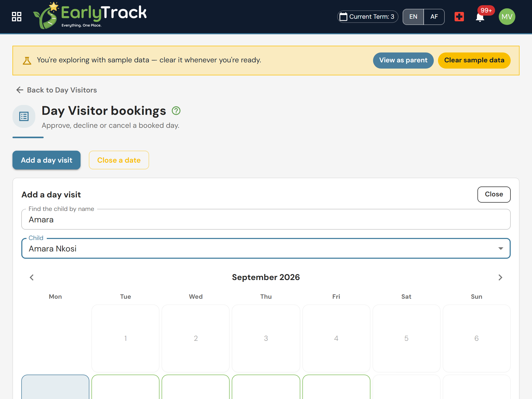Select September 4 in the calendar

click(x=336, y=338)
